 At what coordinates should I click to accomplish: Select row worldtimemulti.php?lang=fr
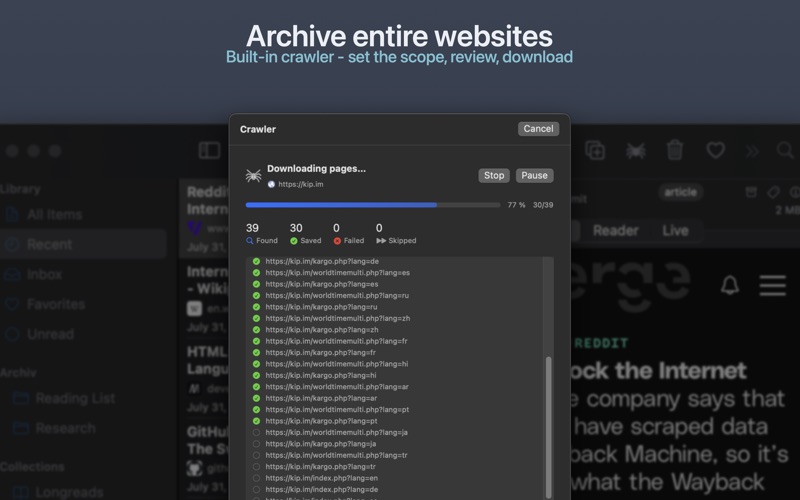tap(394, 341)
